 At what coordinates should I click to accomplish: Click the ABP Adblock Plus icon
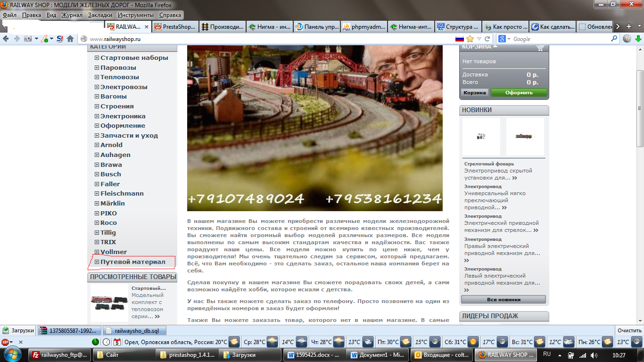click(x=6, y=342)
